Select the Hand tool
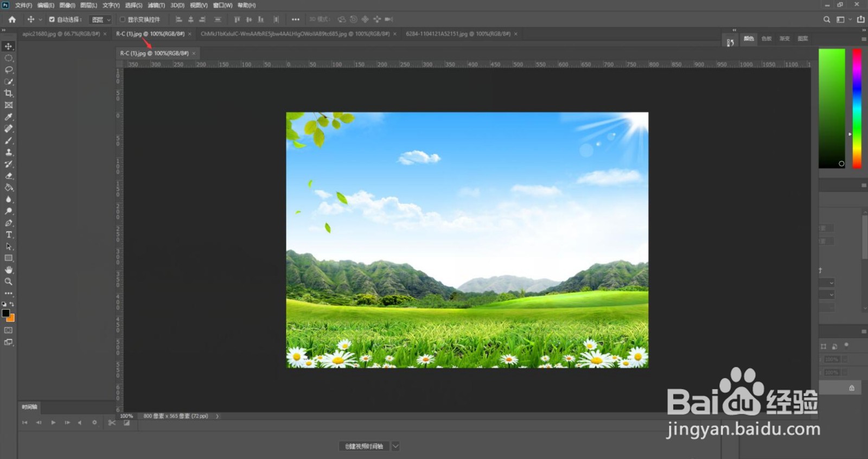Screen dimensions: 868x459 point(9,270)
